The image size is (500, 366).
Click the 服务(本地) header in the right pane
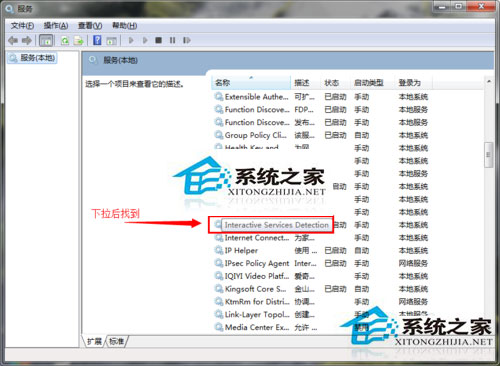[x=120, y=60]
